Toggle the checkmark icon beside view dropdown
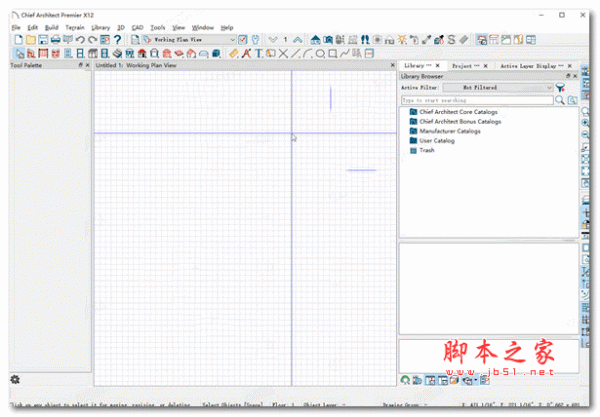 pos(242,39)
